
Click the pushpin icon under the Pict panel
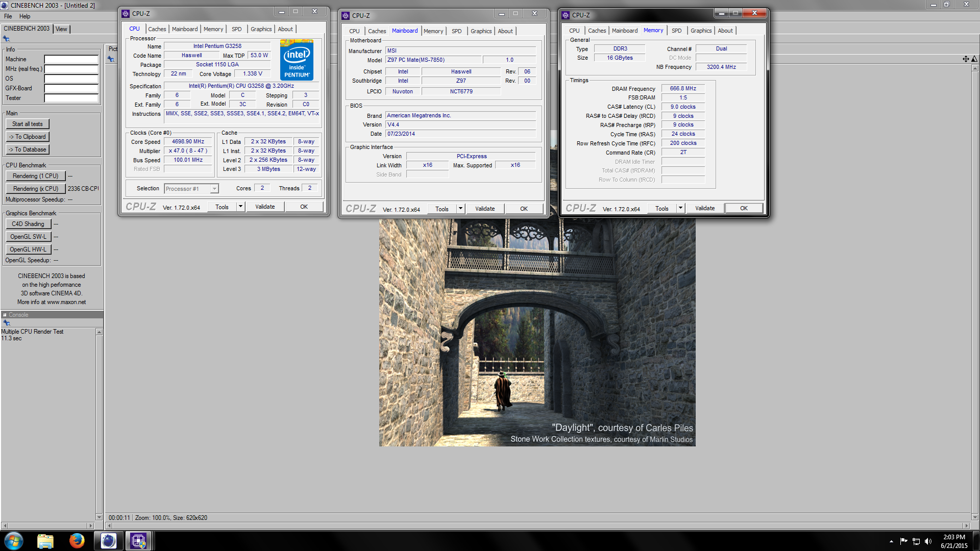(x=111, y=59)
